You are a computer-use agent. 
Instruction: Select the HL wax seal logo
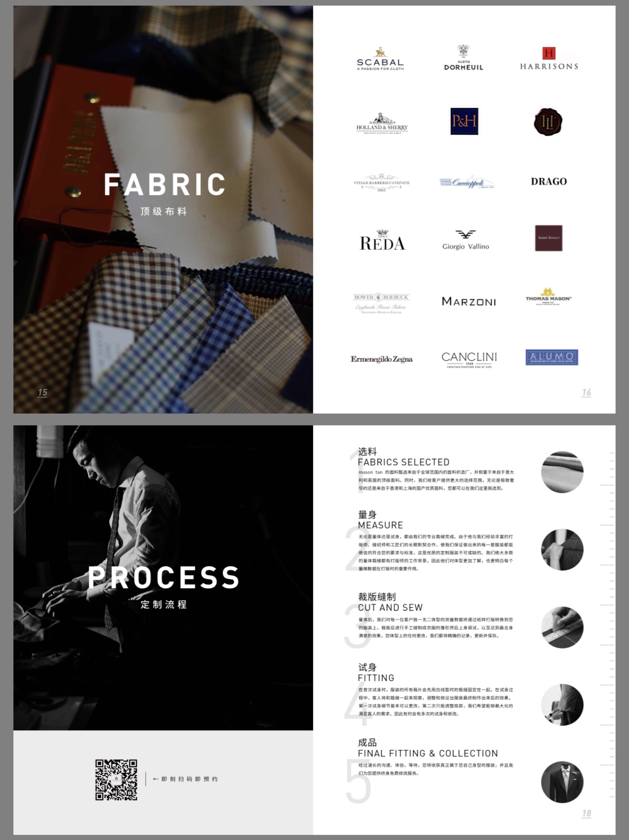548,121
